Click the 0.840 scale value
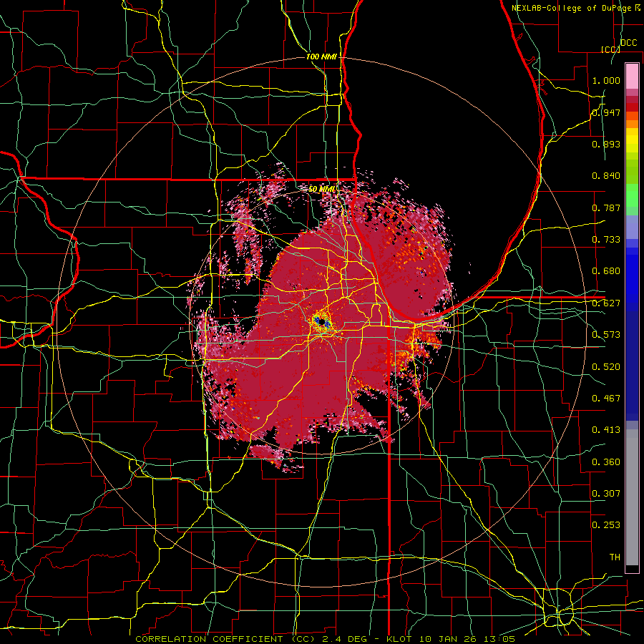644x644 pixels. (x=606, y=176)
